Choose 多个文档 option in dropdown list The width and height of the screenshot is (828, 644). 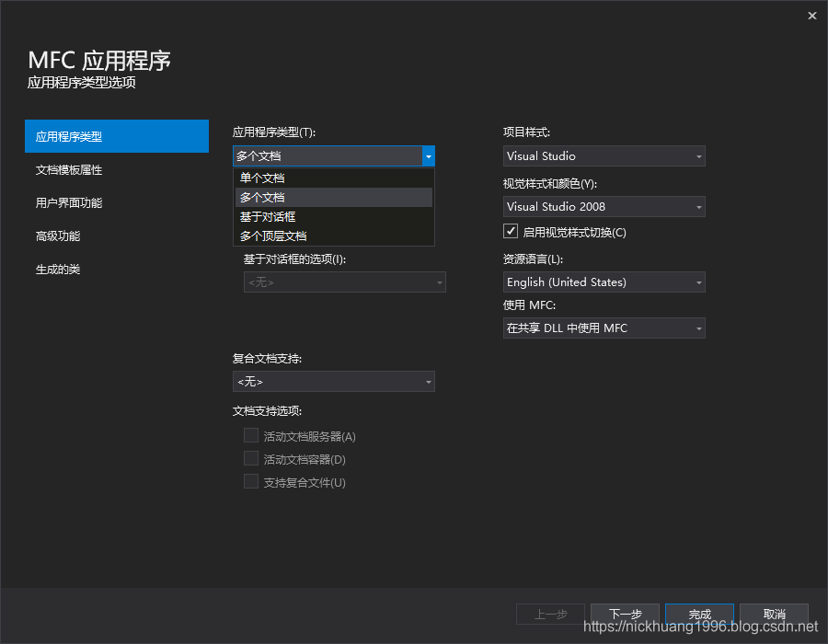[x=334, y=198]
